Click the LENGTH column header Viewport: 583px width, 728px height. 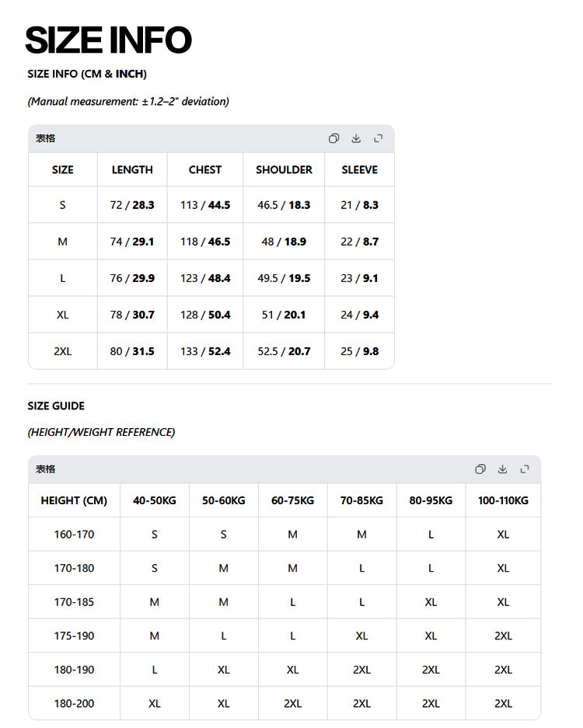132,170
